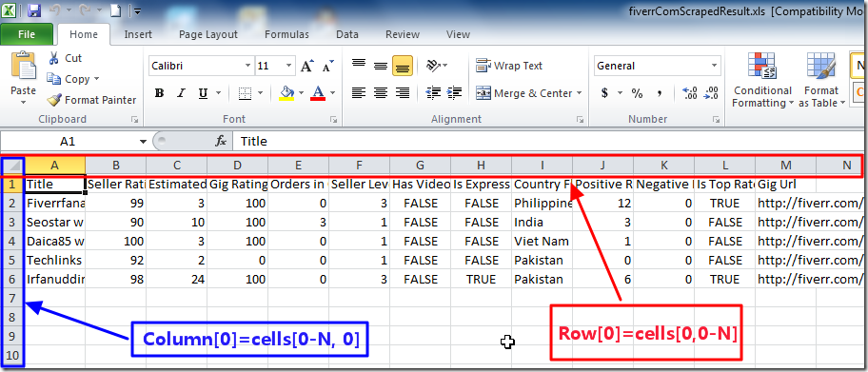Select Align Text Left icon
Image resolution: width=868 pixels, height=372 pixels.
pyautogui.click(x=359, y=92)
